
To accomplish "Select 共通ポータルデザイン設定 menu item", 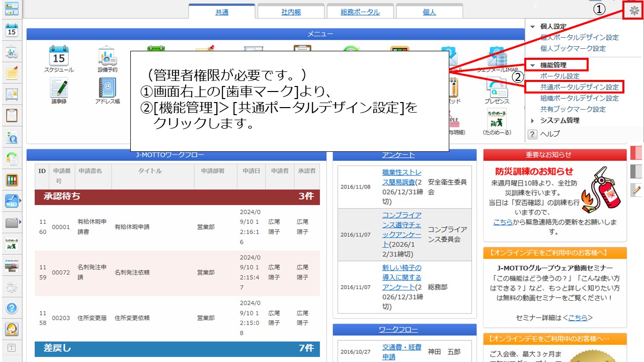I will (x=580, y=87).
